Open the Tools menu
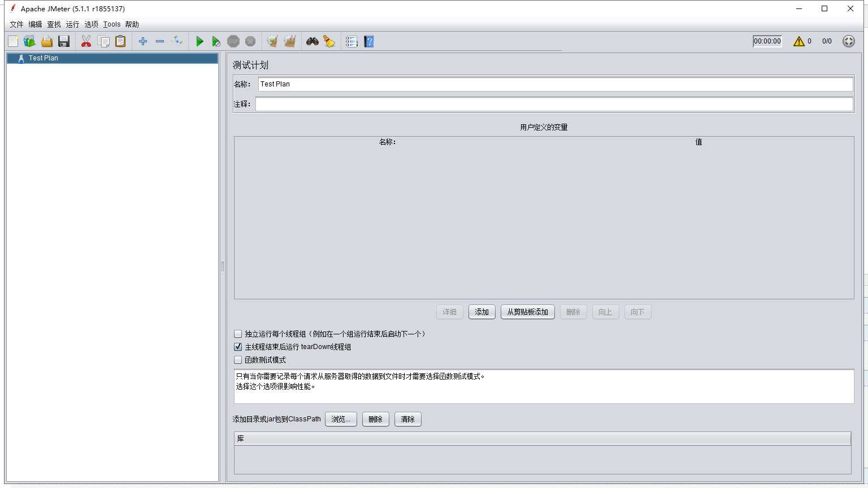 tap(111, 24)
